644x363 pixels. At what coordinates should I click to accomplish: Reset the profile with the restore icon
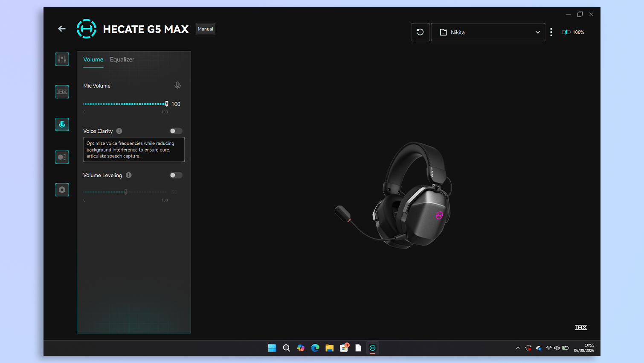coord(420,32)
